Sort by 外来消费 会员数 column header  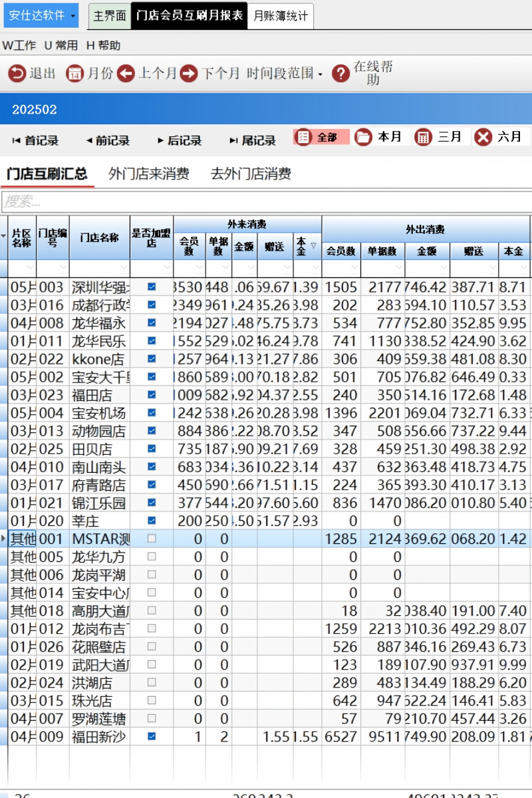[x=190, y=247]
